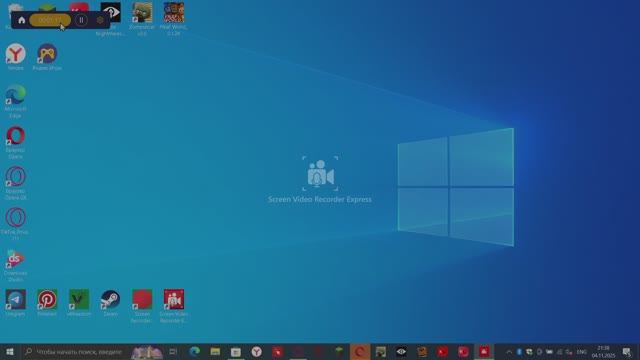Click the orange highlighted taskbar app icon
The width and height of the screenshot is (640, 360).
[360, 351]
